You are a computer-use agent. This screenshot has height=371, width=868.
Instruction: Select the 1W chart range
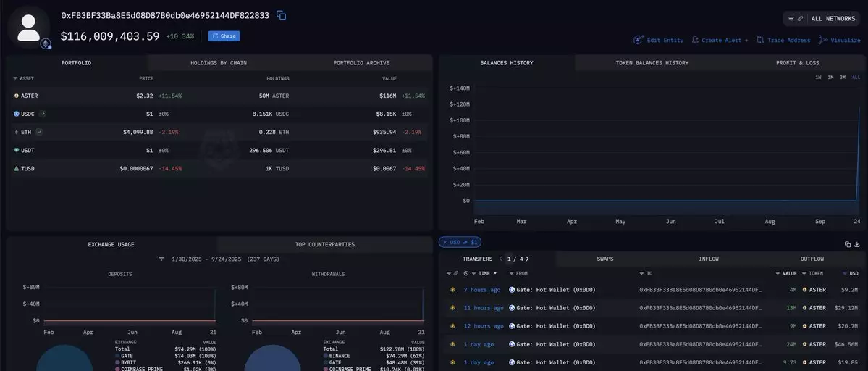tap(817, 78)
